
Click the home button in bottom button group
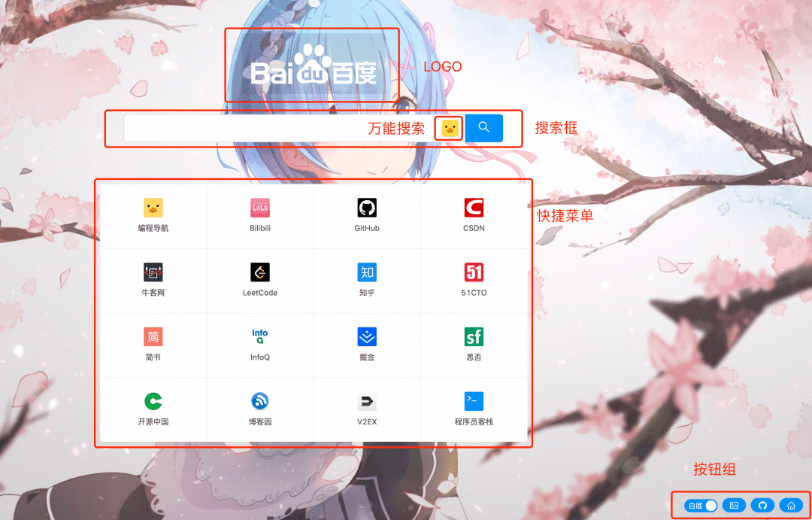pyautogui.click(x=790, y=506)
